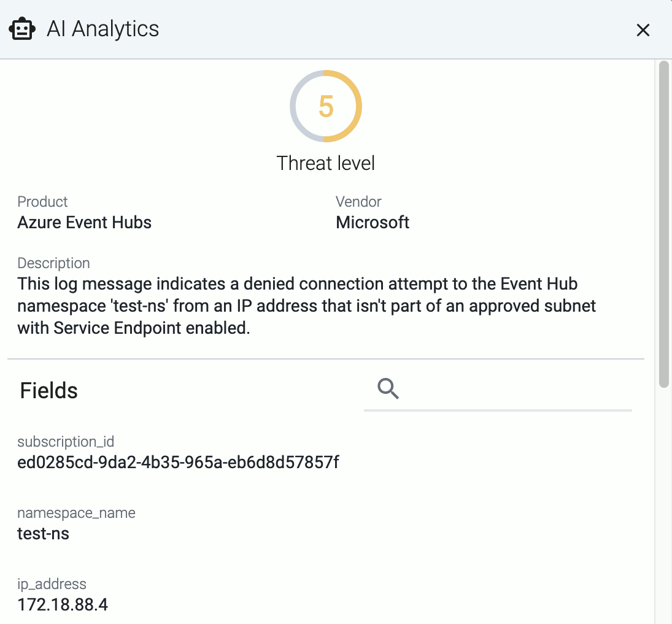
Task: Click the denied connection description paragraph
Action: 306,306
